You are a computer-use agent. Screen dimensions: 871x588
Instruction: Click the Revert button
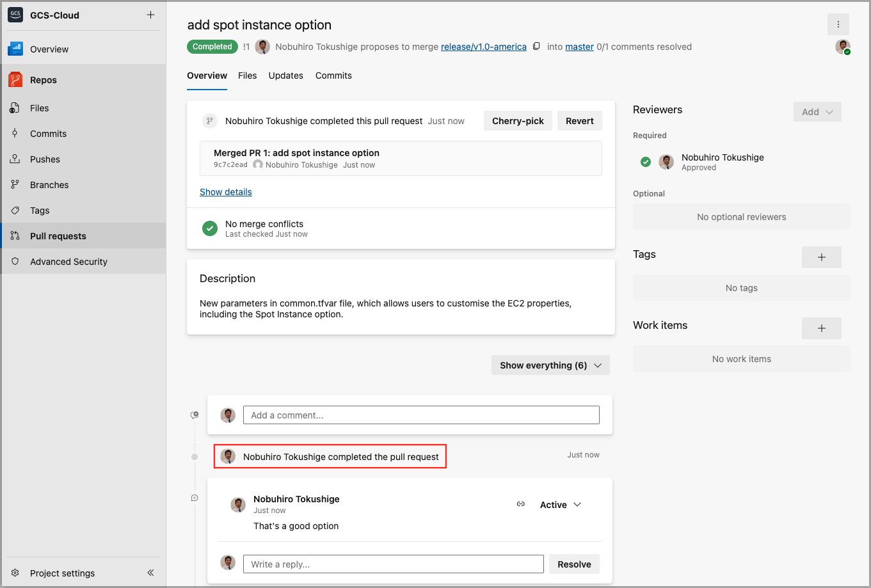point(579,121)
